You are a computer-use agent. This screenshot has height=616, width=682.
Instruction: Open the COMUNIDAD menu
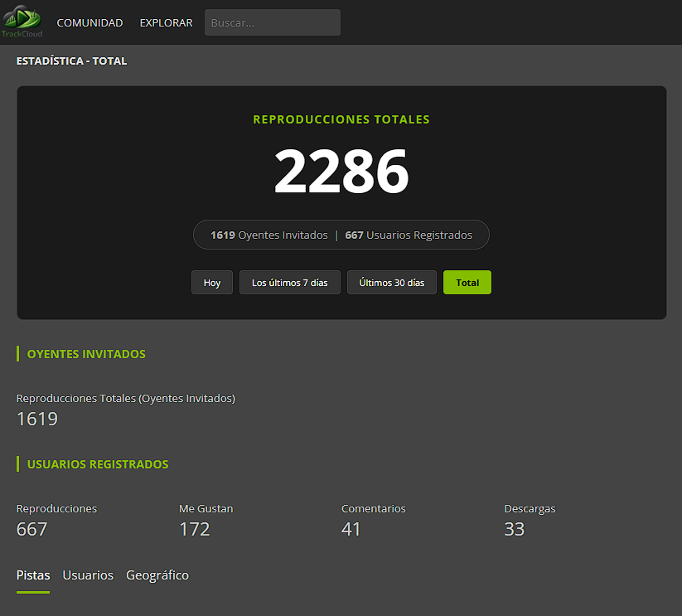[89, 23]
